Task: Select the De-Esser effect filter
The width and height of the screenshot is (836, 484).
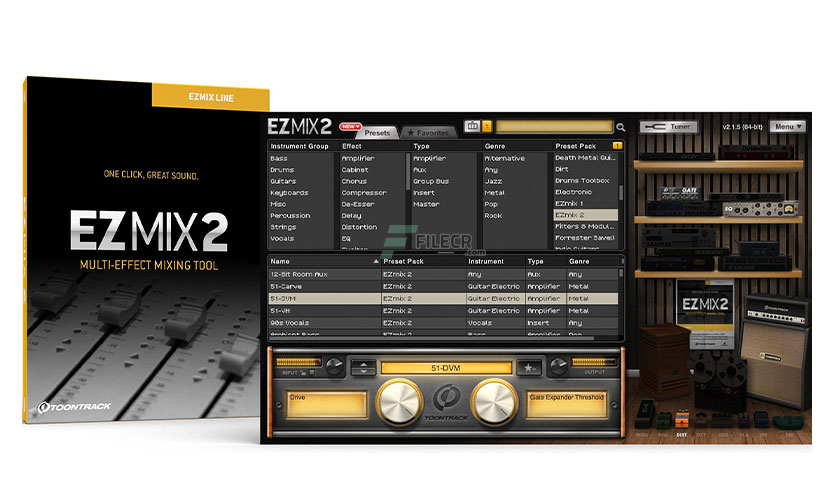Action: click(x=358, y=204)
